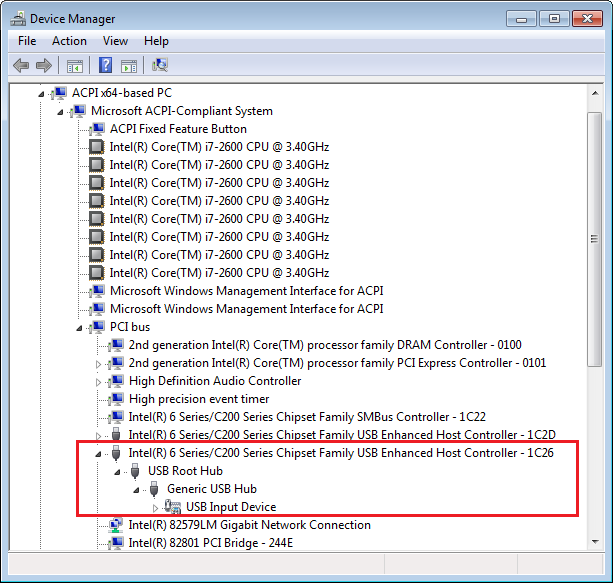The height and width of the screenshot is (583, 613).
Task: Click the blue Help toolbar icon
Action: (x=105, y=65)
